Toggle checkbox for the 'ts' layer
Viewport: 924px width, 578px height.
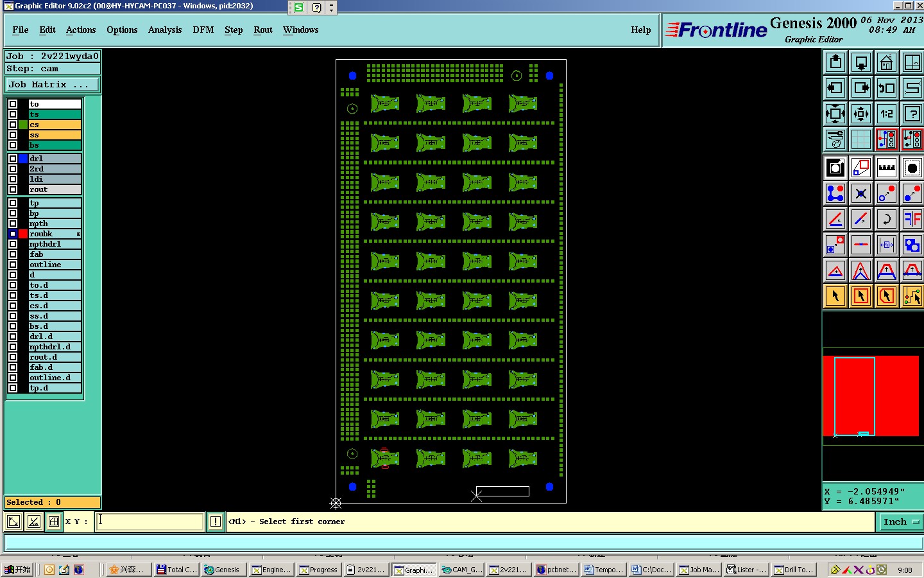coord(13,114)
